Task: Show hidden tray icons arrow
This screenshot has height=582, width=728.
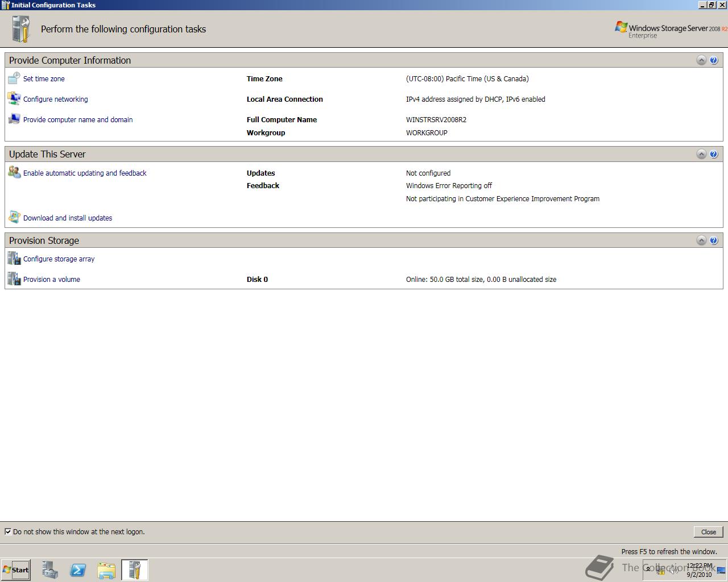Action: [648, 569]
